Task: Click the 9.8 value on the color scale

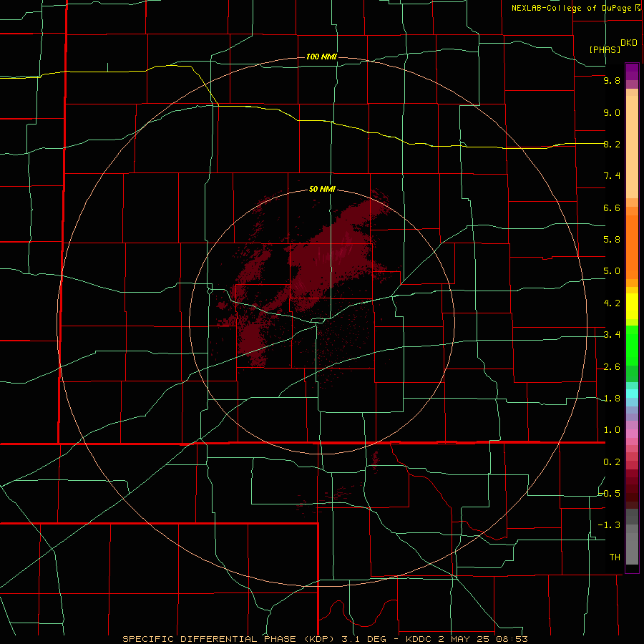Action: (x=612, y=80)
